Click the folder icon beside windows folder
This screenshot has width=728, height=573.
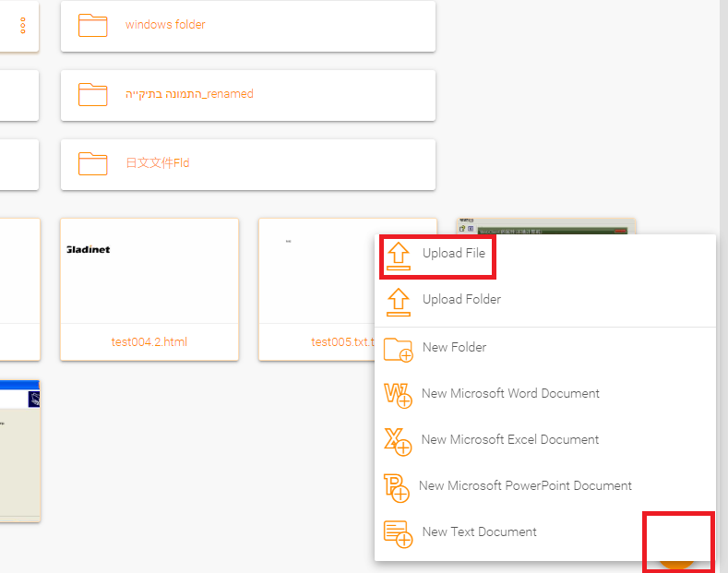point(93,26)
